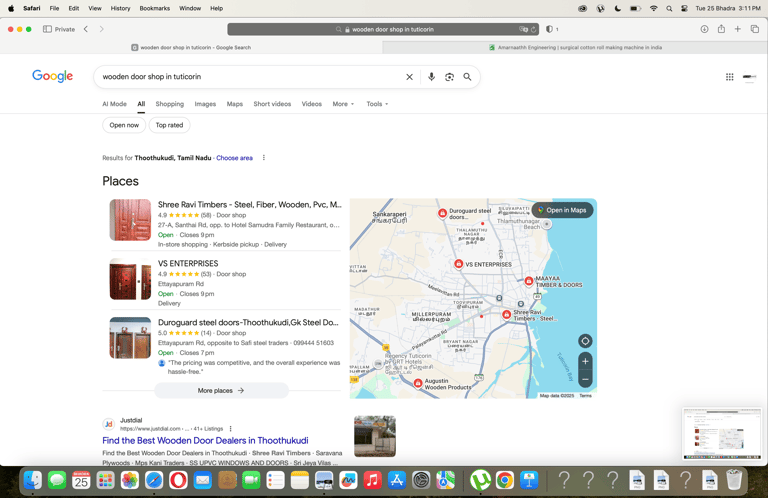Center map on my location

pos(585,341)
